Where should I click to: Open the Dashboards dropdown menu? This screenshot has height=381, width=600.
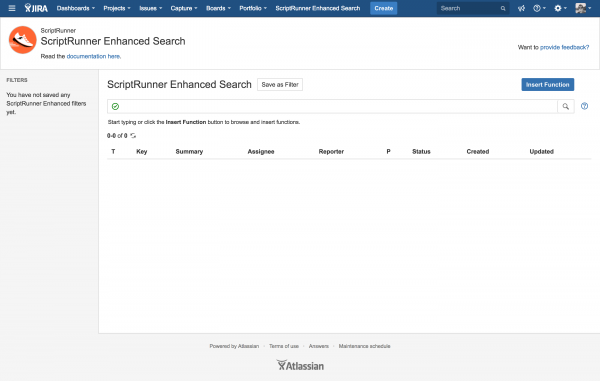click(x=75, y=8)
